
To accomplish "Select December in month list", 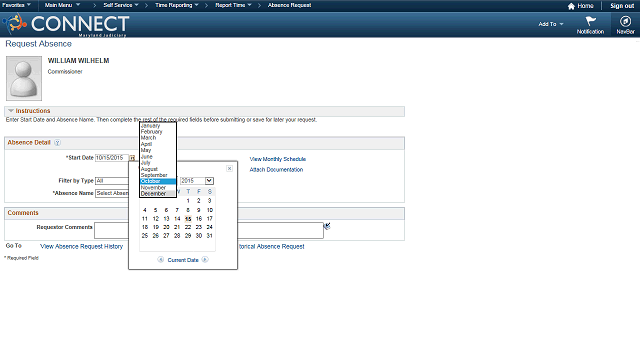I will tap(158, 194).
